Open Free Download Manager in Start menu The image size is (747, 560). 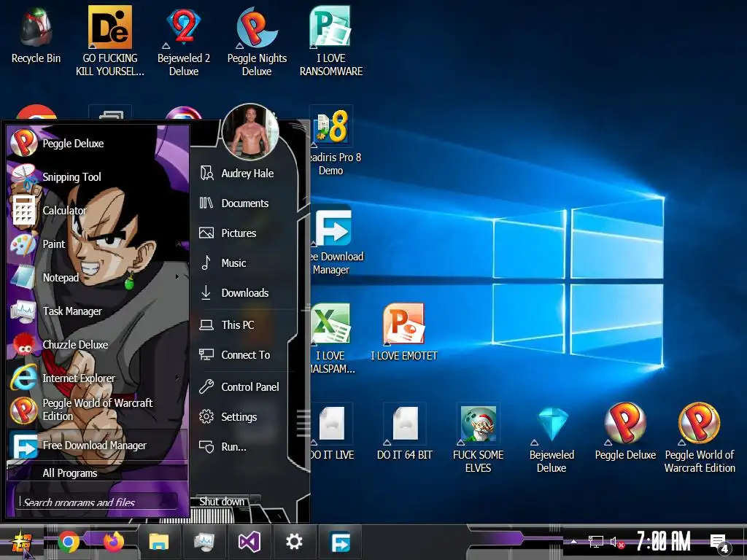pos(97,446)
